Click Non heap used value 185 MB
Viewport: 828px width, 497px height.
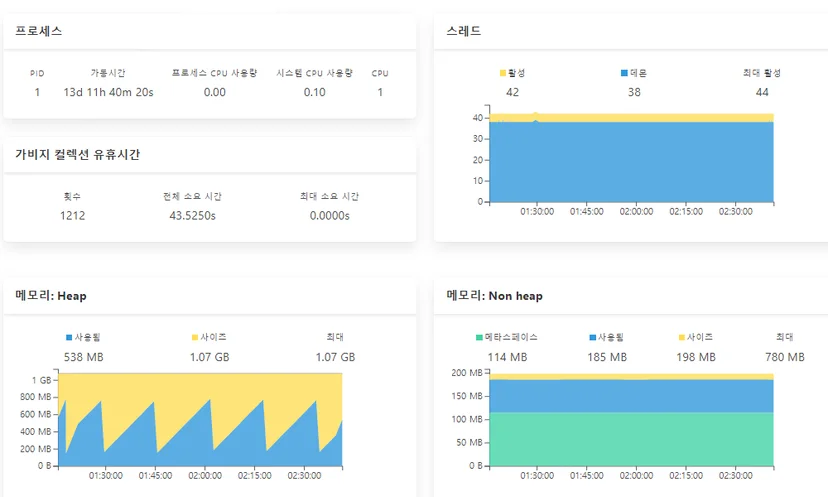(x=607, y=357)
